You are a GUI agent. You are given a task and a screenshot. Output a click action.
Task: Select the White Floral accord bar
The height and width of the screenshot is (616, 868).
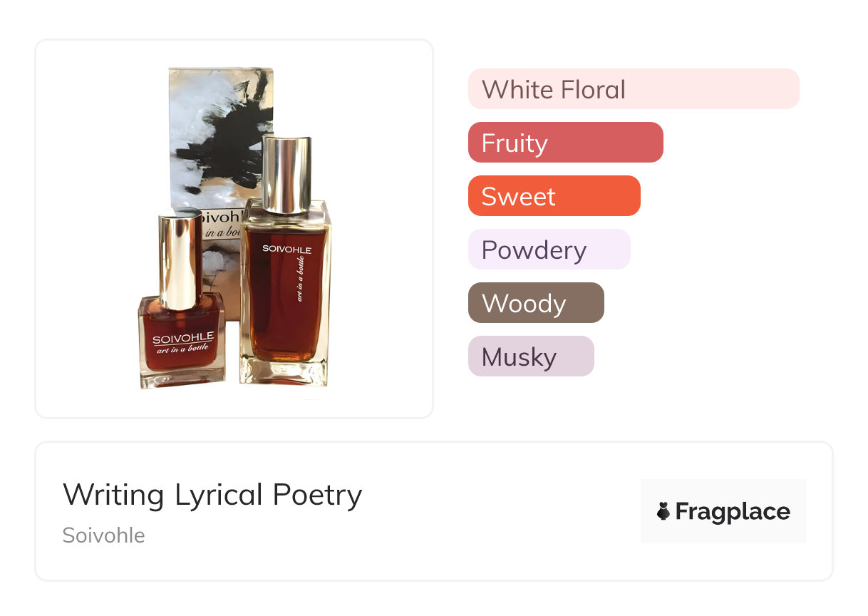(x=633, y=89)
